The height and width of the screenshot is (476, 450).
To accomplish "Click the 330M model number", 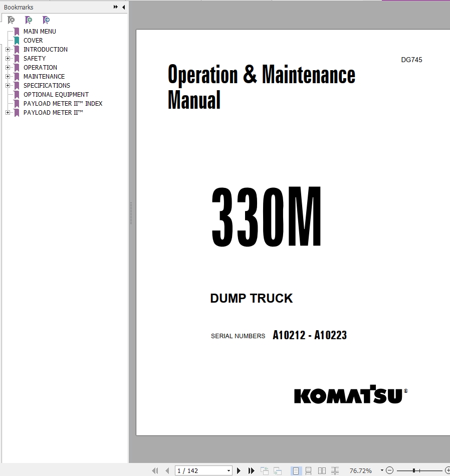I will click(266, 216).
